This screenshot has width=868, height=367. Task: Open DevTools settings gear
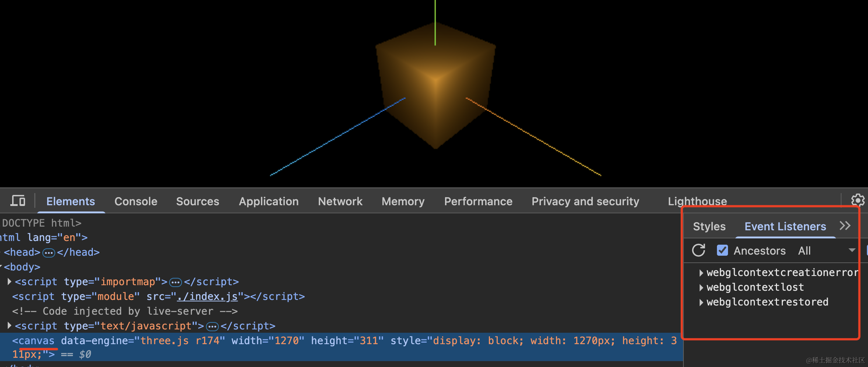858,200
